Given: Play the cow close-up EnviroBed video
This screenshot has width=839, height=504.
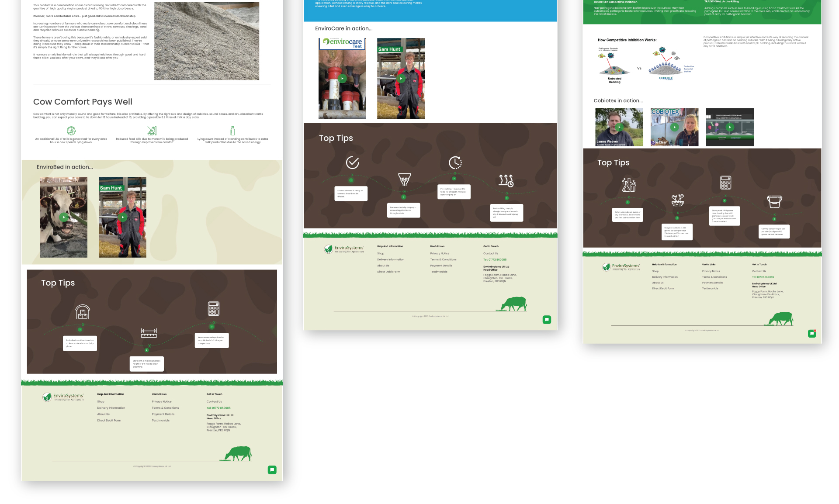Looking at the screenshot, I should coord(64,217).
